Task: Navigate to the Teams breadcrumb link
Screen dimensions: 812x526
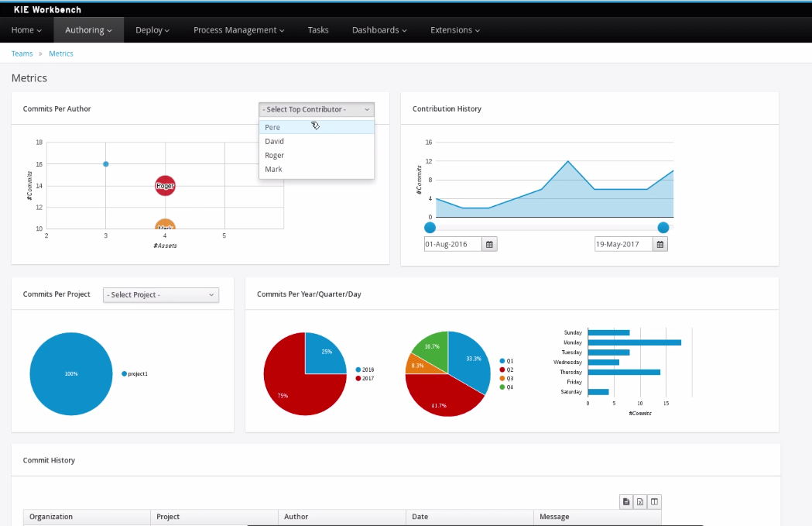Action: coord(22,53)
